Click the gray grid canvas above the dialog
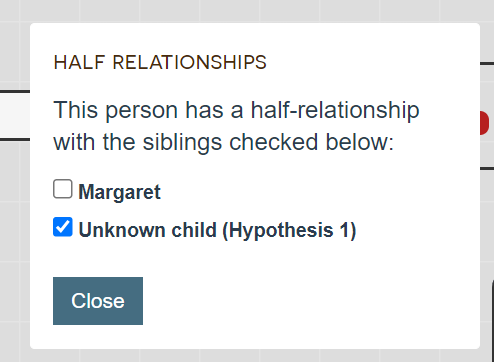The image size is (494, 362). 247,11
